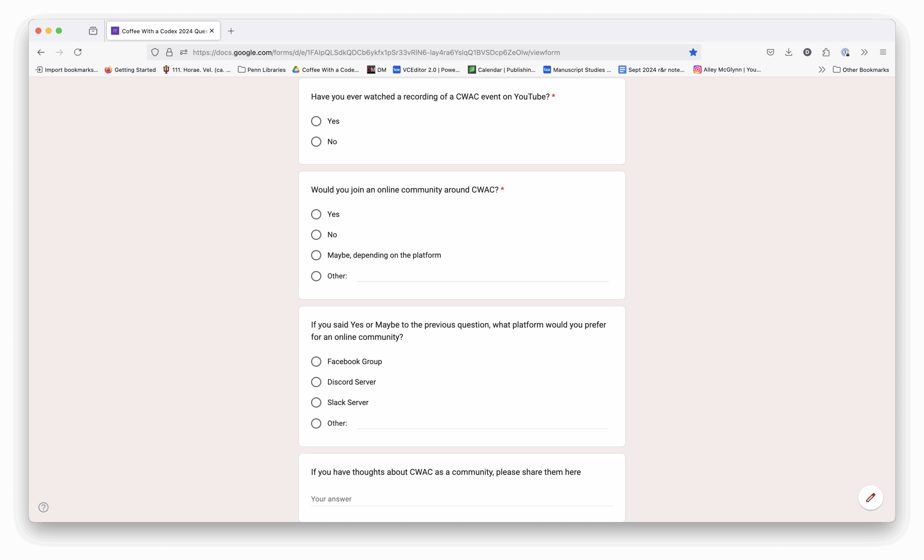Click the extensions puzzle piece icon
Viewport: 924px width, 560px height.
826,52
